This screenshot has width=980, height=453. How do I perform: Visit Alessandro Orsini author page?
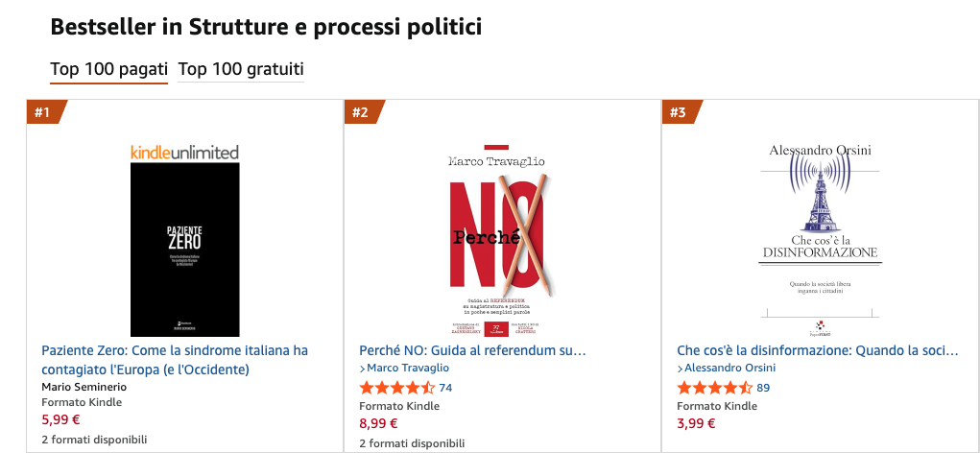(x=729, y=369)
